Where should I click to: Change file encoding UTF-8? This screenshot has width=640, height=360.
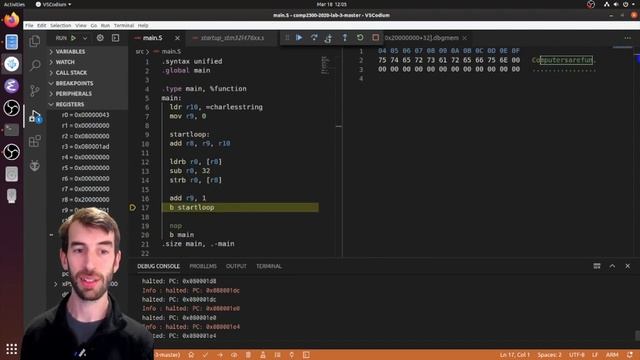pyautogui.click(x=577, y=355)
